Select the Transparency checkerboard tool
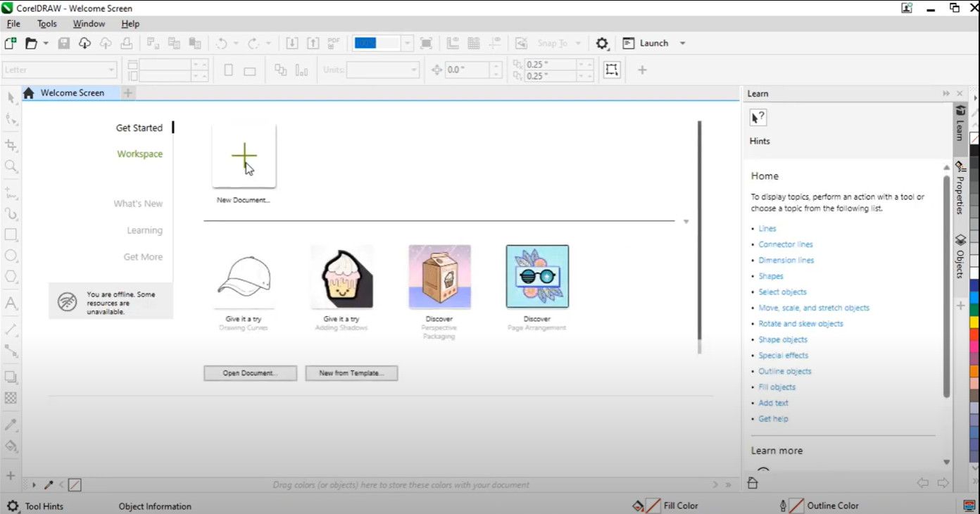The image size is (980, 514). tap(11, 398)
